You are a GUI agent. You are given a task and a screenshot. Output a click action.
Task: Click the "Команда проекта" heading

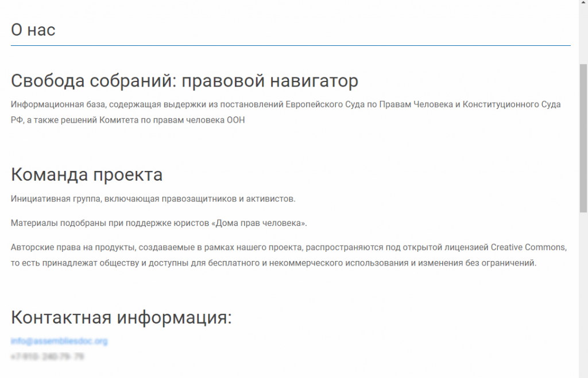pos(87,174)
